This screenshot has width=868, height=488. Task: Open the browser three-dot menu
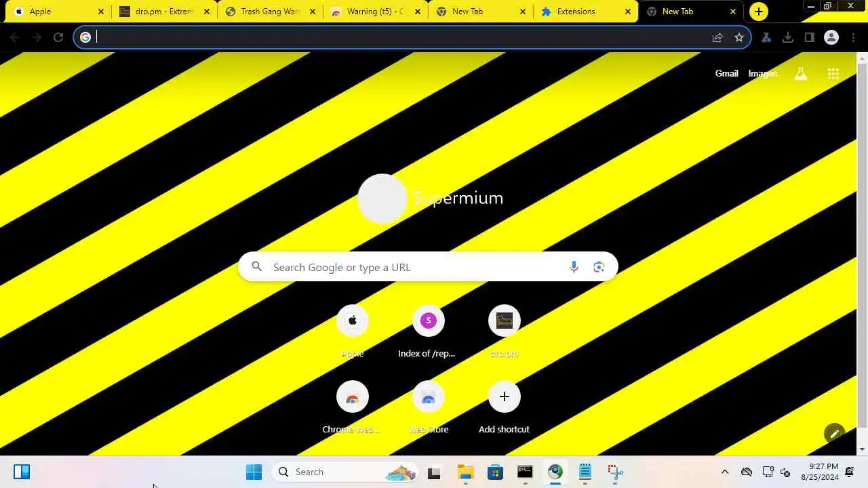click(x=854, y=37)
